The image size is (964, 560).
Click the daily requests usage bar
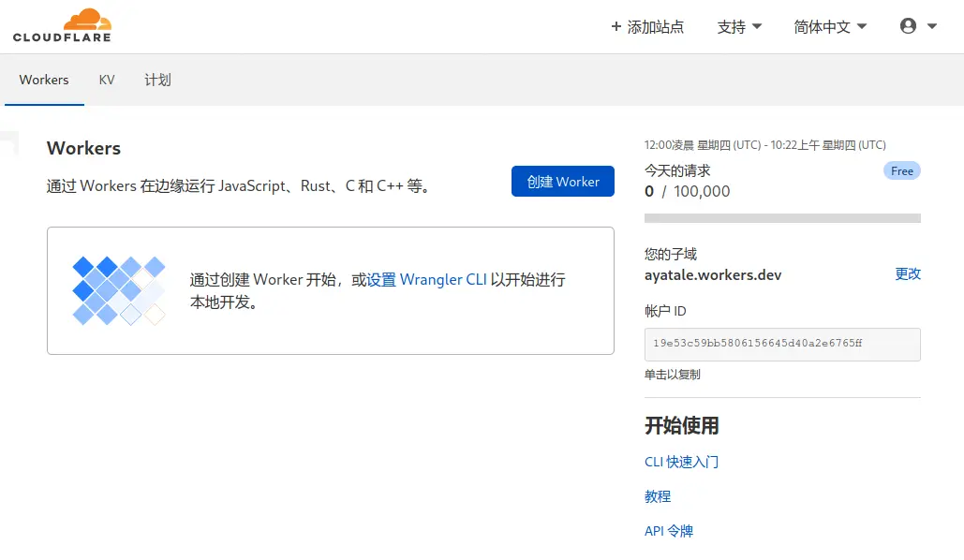pos(782,218)
